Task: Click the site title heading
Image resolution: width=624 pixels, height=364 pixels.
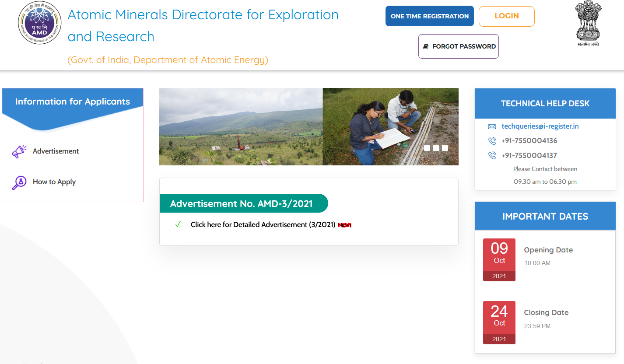Action: (203, 25)
